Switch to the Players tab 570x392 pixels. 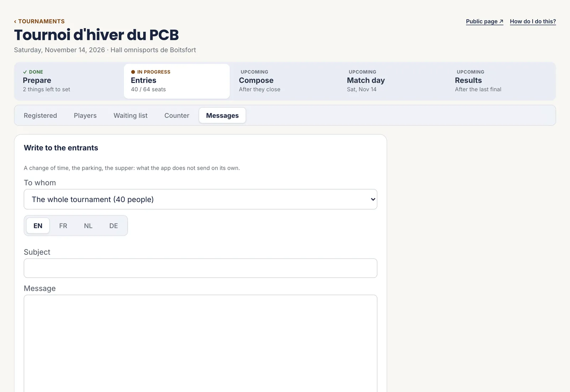[x=85, y=115]
